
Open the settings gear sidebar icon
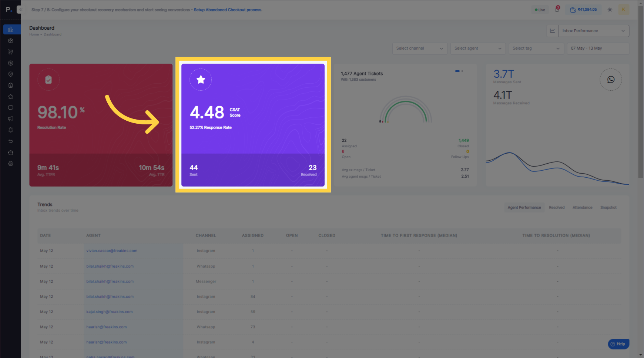click(10, 164)
